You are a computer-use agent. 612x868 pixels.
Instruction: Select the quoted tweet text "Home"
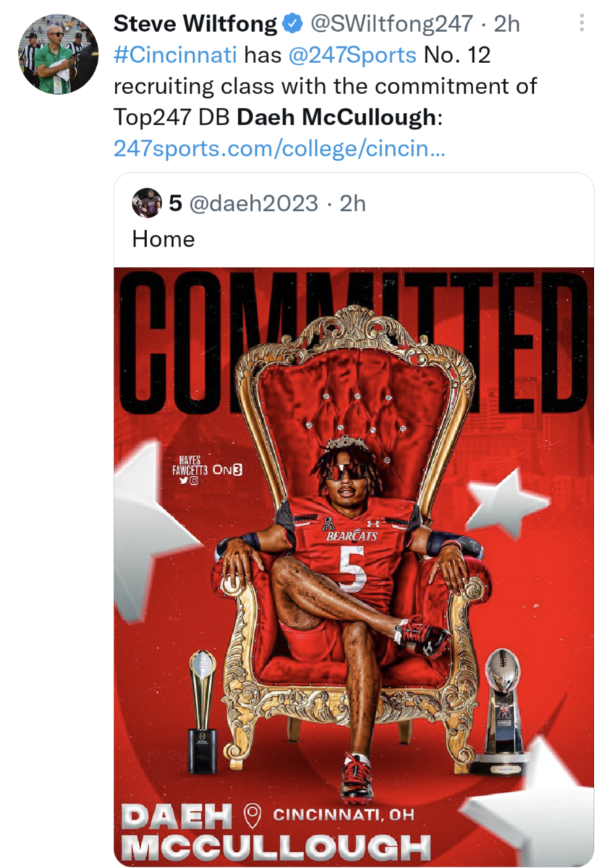(163, 239)
